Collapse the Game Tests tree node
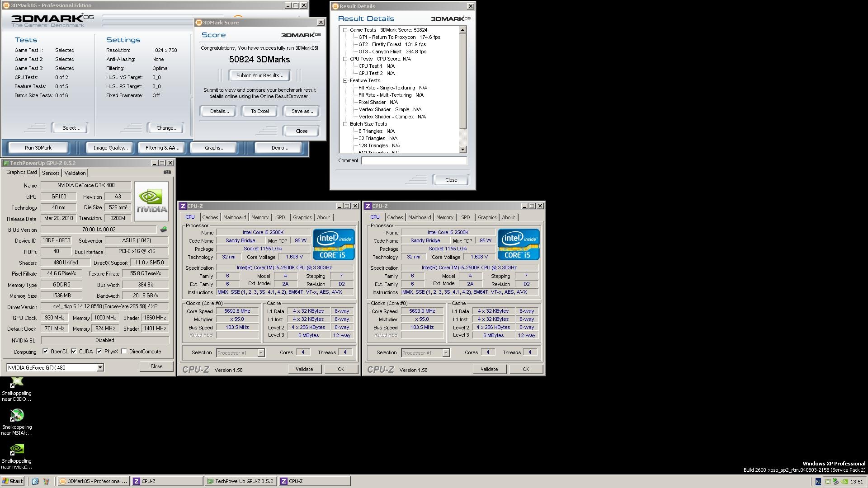Screen dimensions: 868x488 point(345,30)
